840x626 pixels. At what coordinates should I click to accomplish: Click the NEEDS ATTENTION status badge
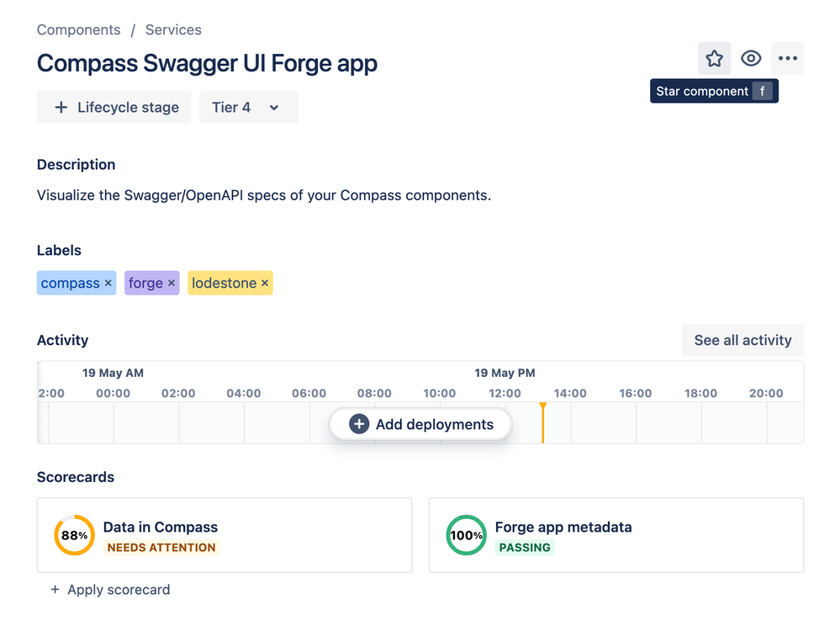tap(161, 548)
